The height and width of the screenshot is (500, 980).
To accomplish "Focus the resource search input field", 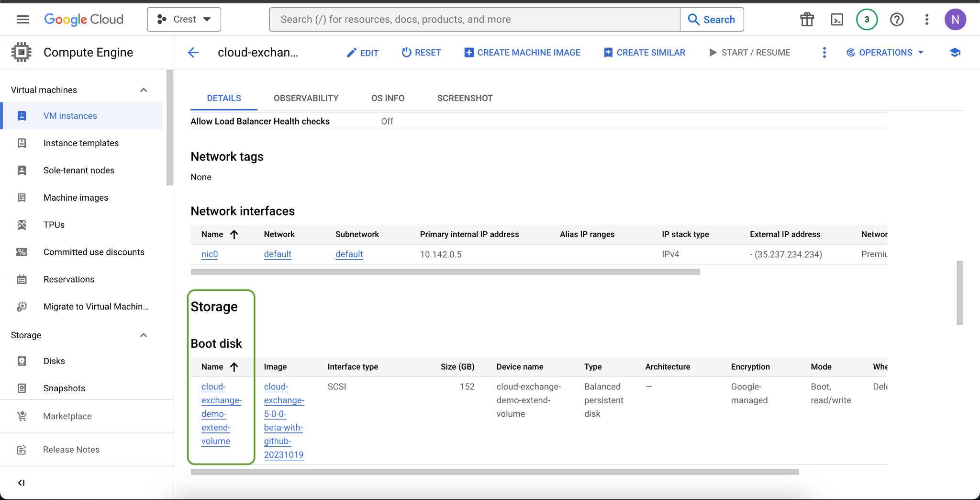I will (x=475, y=20).
